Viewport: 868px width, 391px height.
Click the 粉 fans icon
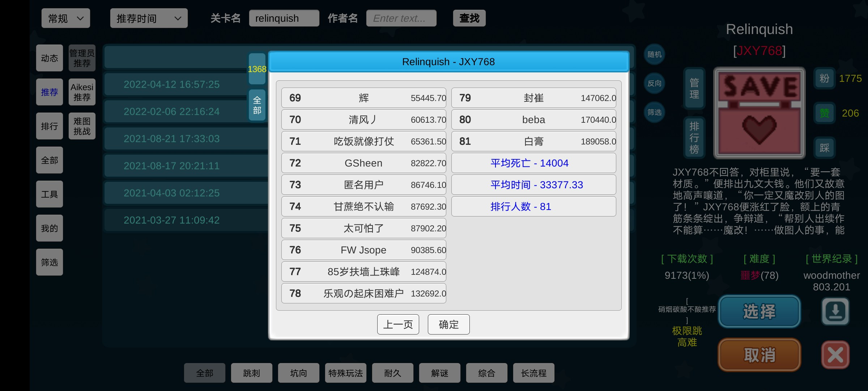click(x=824, y=78)
